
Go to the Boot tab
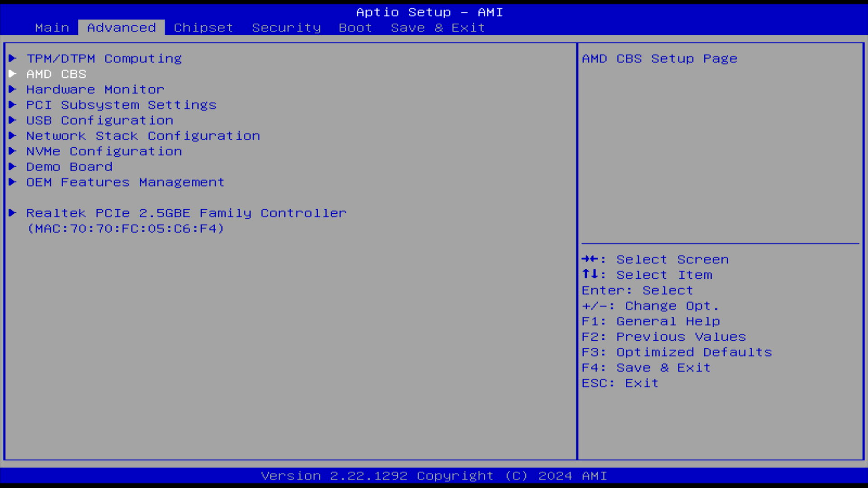[355, 28]
